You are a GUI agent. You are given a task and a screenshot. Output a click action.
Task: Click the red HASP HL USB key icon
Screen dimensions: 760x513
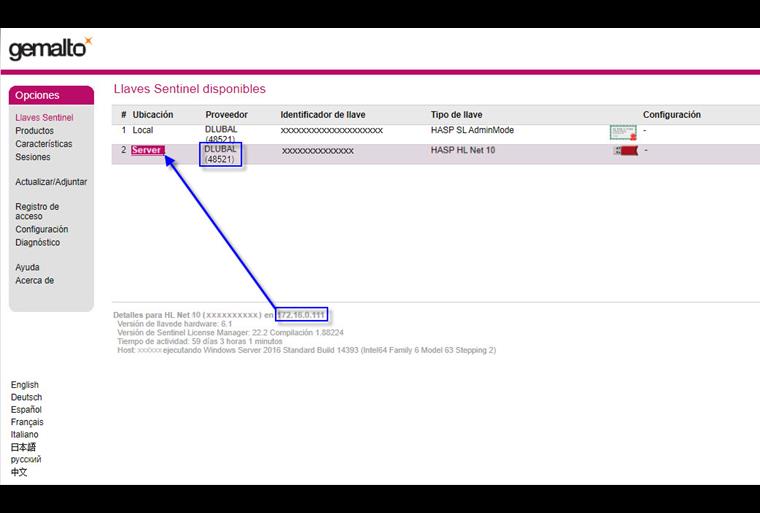pyautogui.click(x=626, y=151)
